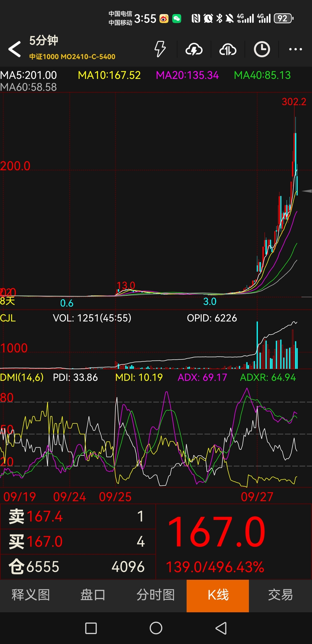
Task: Open the clock period icon
Action: click(262, 49)
